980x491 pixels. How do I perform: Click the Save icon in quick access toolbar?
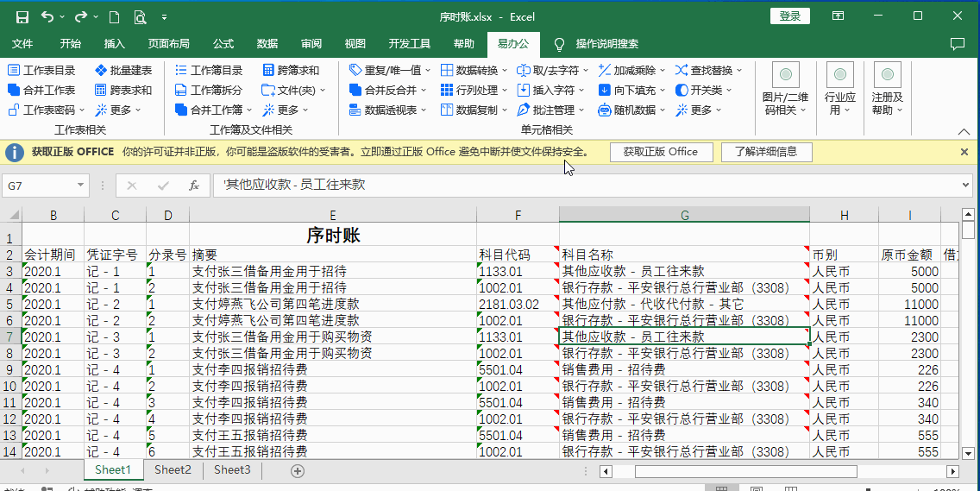pos(22,17)
